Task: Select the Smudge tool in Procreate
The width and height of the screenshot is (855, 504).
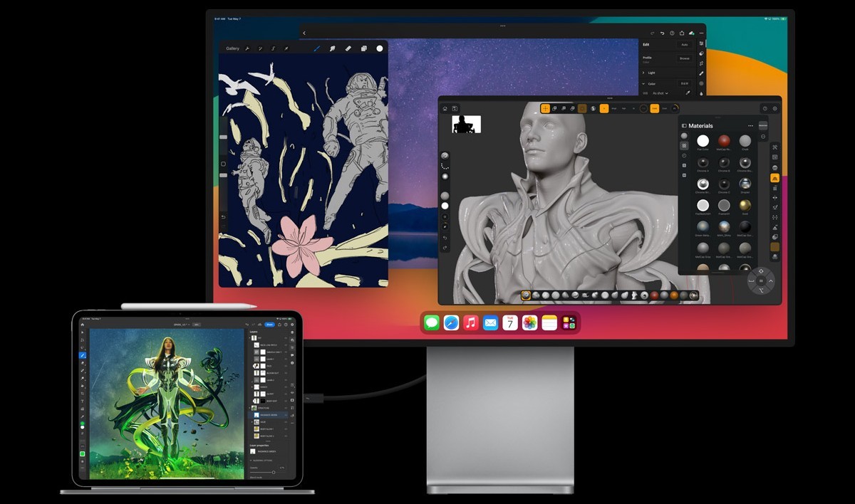Action: click(x=333, y=48)
